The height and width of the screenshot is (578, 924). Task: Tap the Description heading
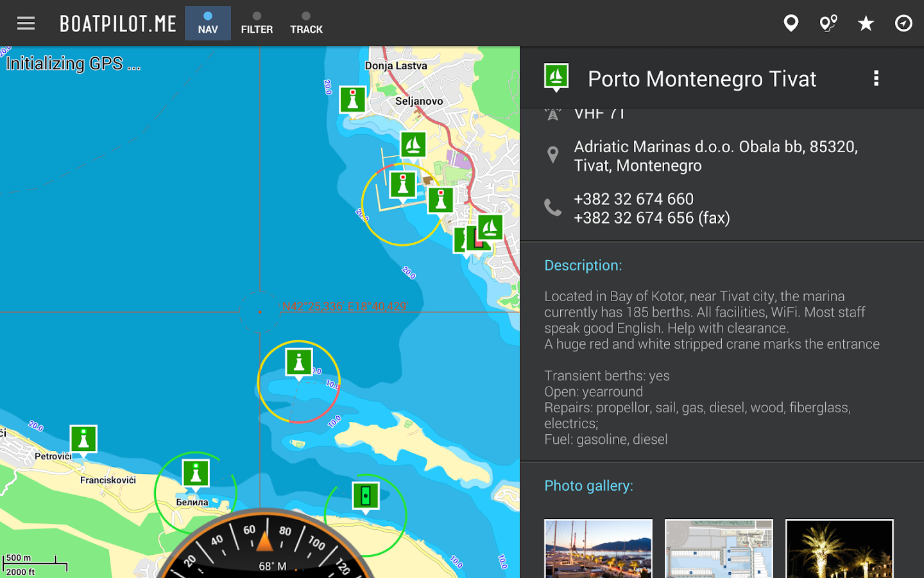583,265
